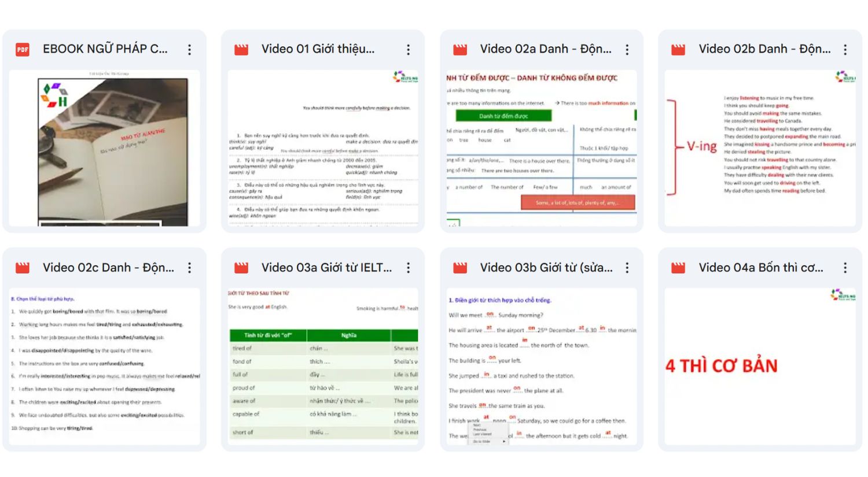Click the video icon on Video 04a card

pos(678,268)
